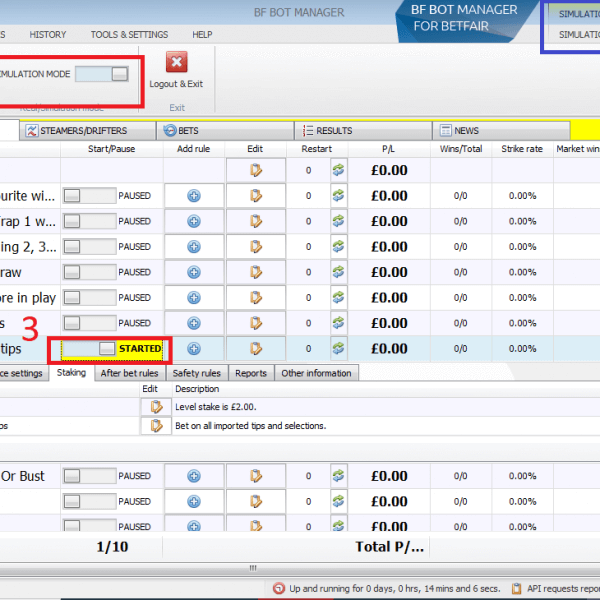Screen dimensions: 600x600
Task: Start the paused 'urite wi...' strategy toggle
Action: (90, 196)
